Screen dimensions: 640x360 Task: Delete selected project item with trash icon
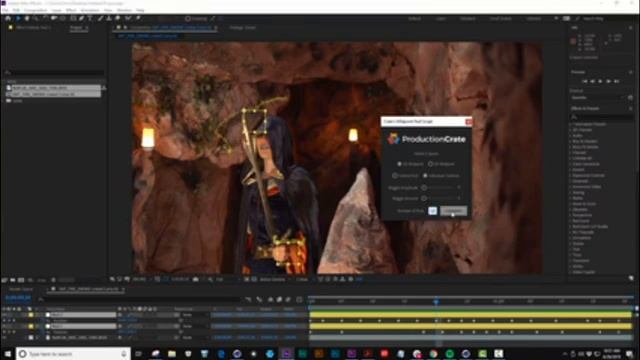click(x=53, y=280)
